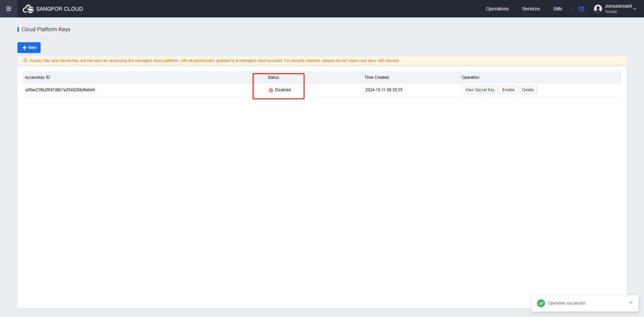Delete the access key row
Screen dimensions: 644x317
pos(528,90)
